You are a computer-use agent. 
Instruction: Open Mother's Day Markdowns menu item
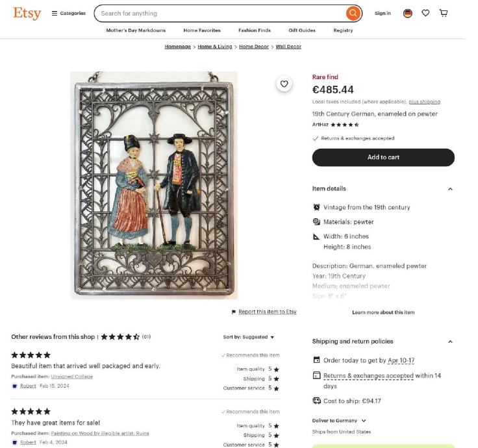[x=136, y=31]
